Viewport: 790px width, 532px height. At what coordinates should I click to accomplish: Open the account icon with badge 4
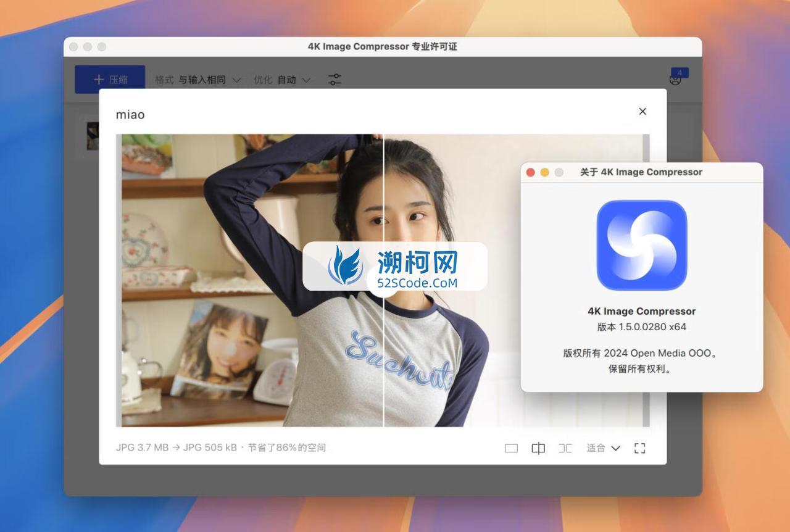678,78
